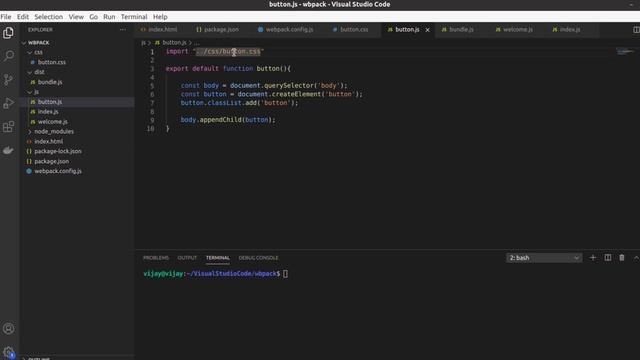Open Explorer more actions ellipsis
Viewport: 640px width, 360px height.
[123, 29]
